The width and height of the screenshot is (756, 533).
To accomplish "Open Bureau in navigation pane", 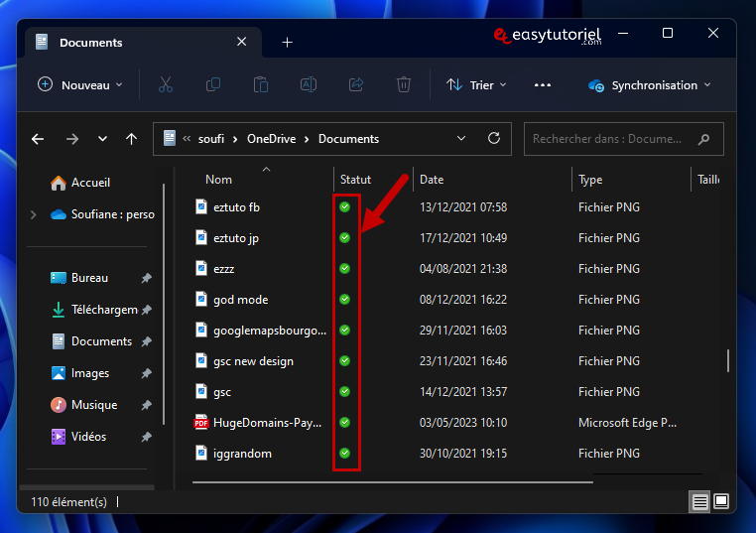I will coord(80,278).
